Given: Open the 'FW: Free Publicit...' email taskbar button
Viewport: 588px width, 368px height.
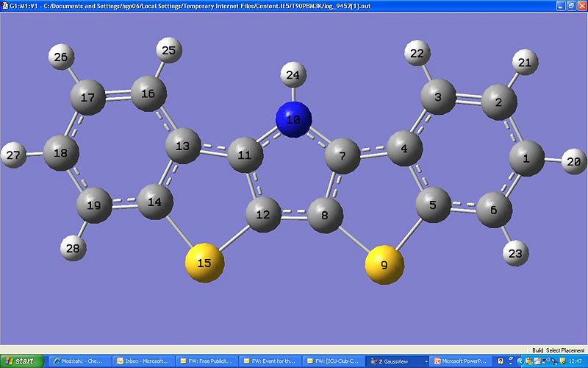Looking at the screenshot, I should click(209, 361).
